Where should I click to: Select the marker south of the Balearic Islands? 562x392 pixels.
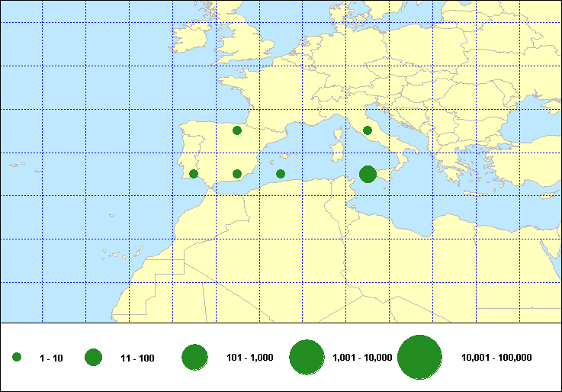281,174
